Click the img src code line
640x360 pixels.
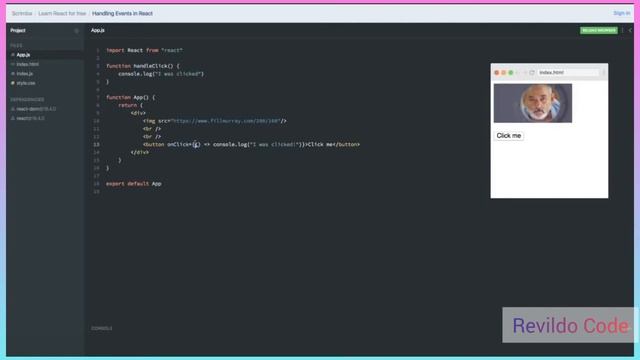[215, 121]
